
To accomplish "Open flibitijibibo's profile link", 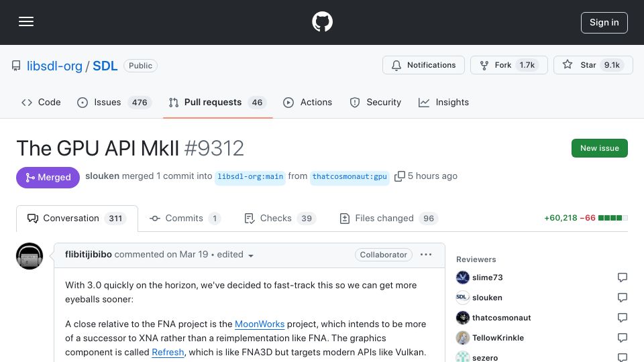I will (x=89, y=255).
